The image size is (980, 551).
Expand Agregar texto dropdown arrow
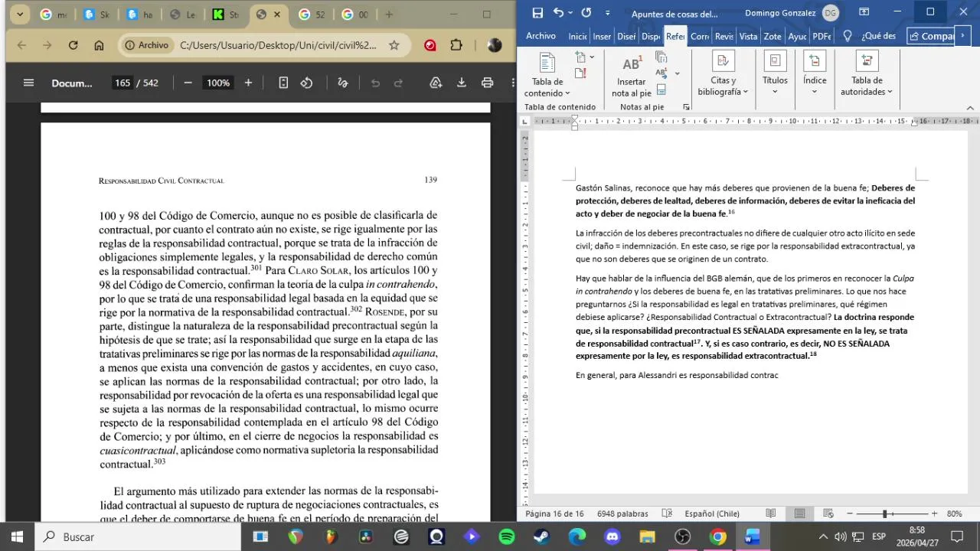click(x=592, y=57)
